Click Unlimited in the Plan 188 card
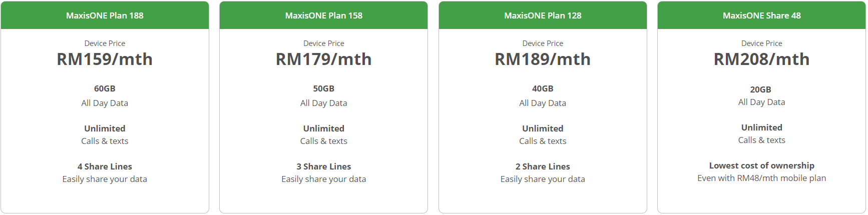This screenshot has width=868, height=215. click(x=105, y=128)
